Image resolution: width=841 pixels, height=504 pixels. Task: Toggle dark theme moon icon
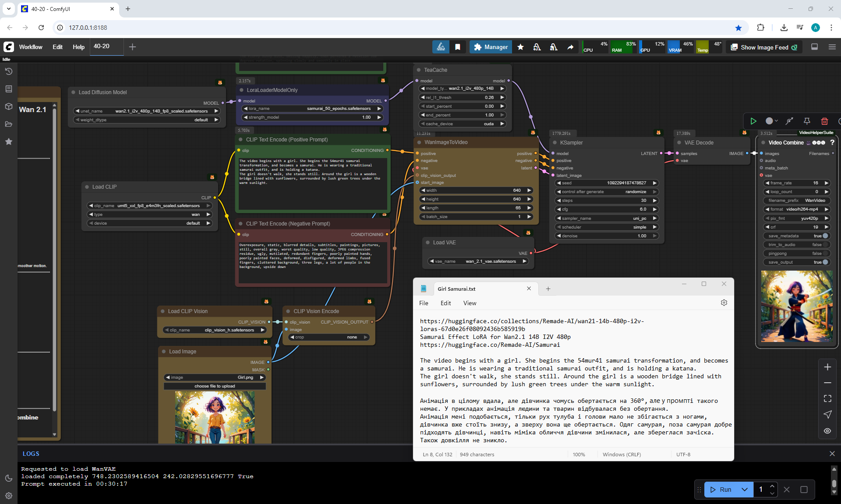[8, 478]
